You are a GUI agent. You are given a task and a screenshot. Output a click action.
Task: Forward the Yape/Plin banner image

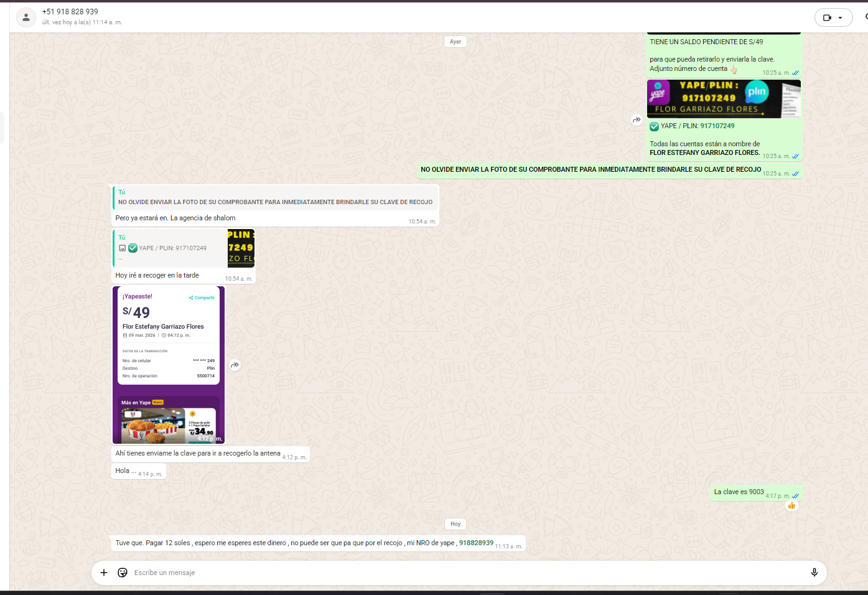637,120
